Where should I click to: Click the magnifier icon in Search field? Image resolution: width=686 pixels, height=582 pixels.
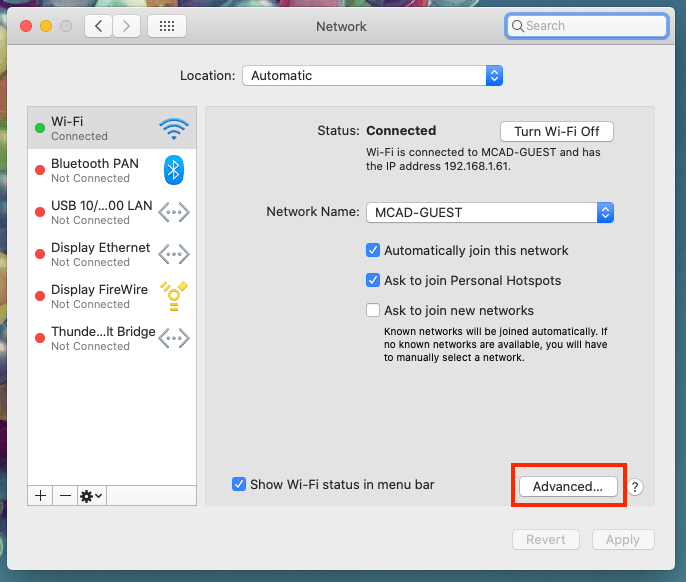(518, 26)
